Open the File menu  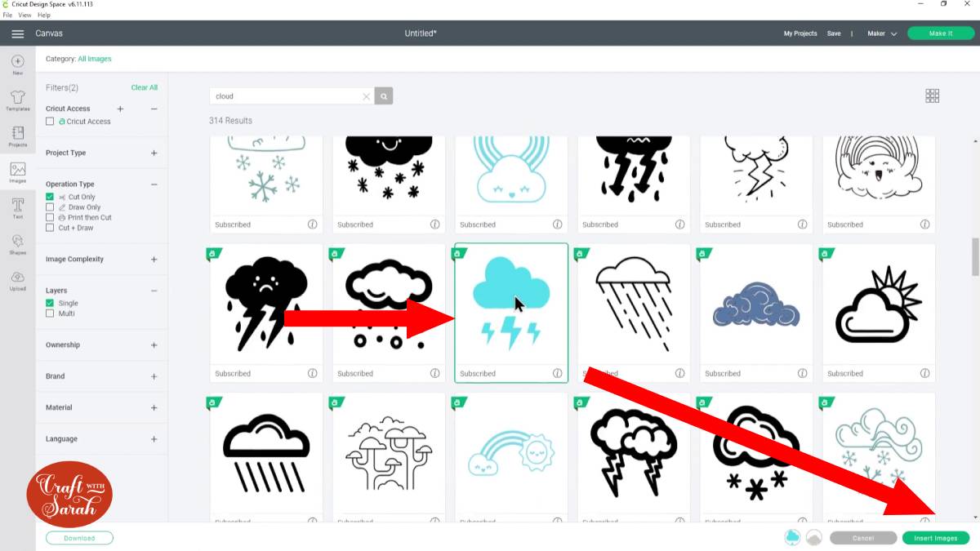pyautogui.click(x=7, y=15)
